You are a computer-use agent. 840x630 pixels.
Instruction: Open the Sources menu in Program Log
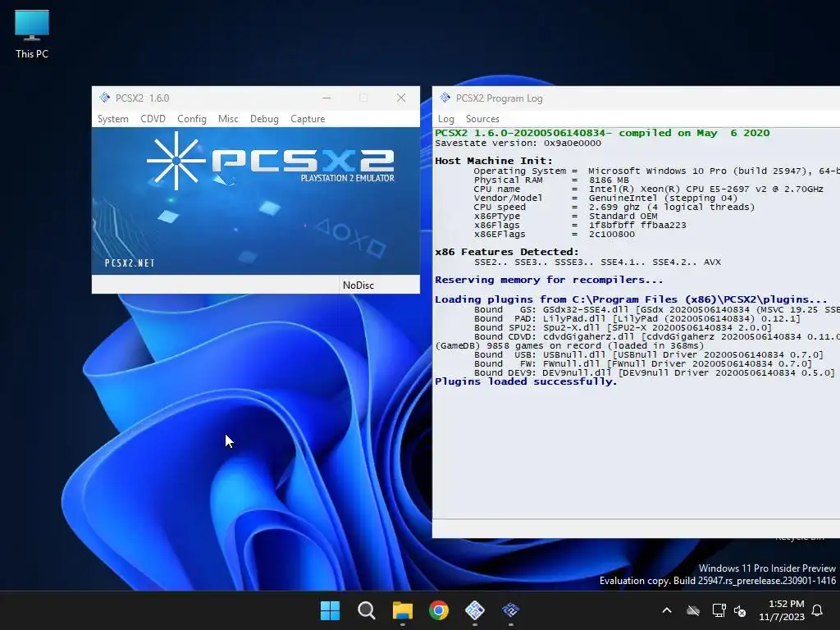click(x=482, y=119)
